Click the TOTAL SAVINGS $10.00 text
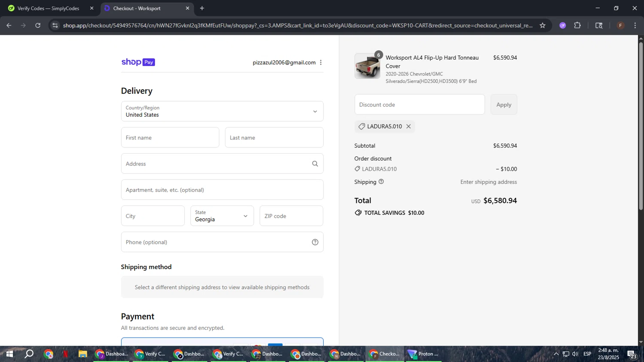The height and width of the screenshot is (362, 644). (394, 213)
